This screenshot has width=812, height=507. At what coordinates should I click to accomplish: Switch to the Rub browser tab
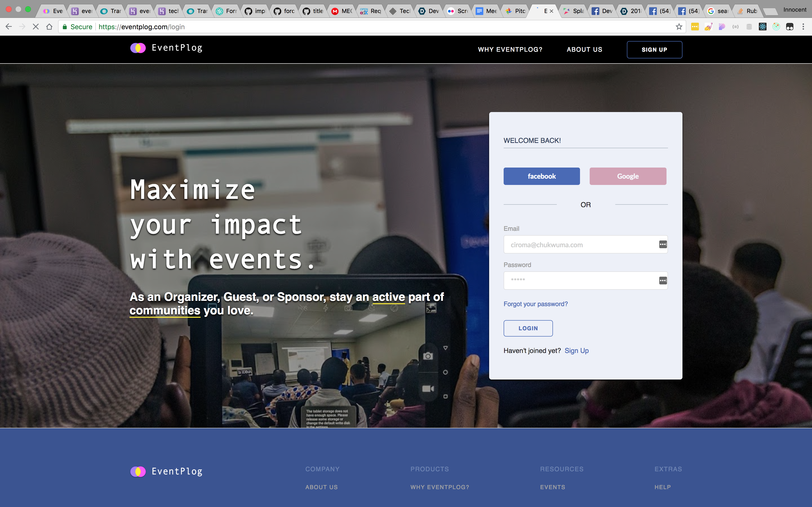point(747,11)
